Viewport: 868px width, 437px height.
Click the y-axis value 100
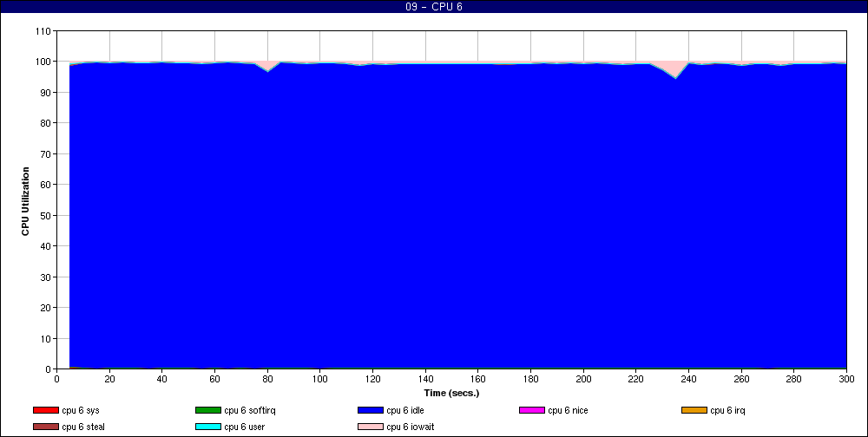pyautogui.click(x=43, y=62)
